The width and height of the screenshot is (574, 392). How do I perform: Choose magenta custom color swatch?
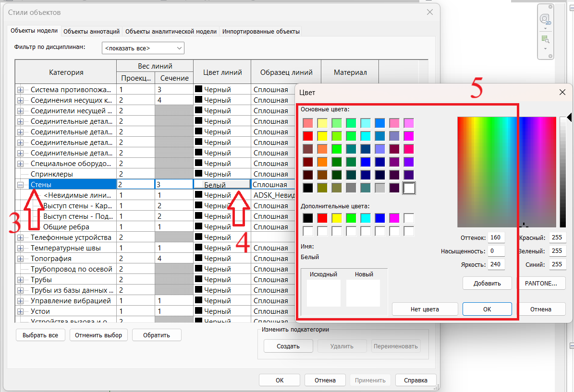point(394,218)
